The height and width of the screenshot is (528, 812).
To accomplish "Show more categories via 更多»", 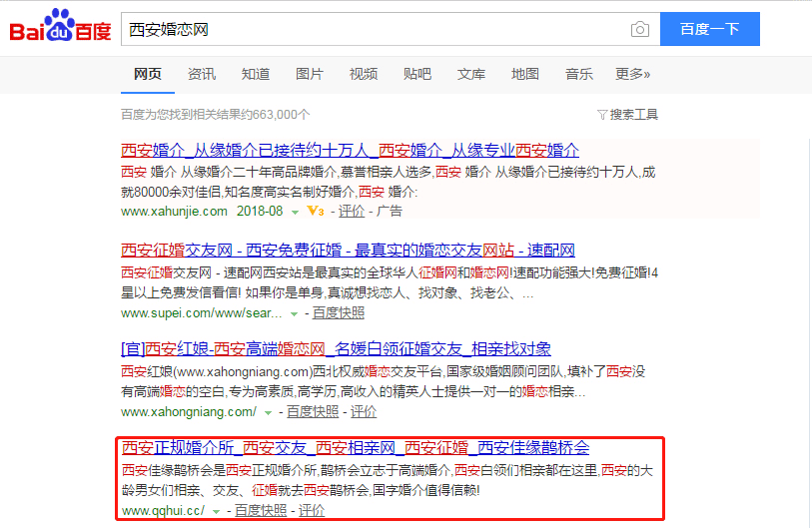I will (632, 74).
